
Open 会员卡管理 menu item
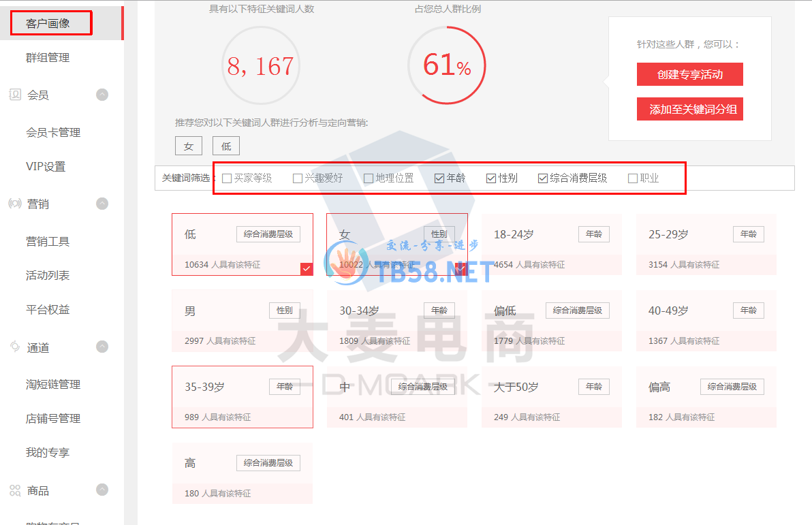53,133
